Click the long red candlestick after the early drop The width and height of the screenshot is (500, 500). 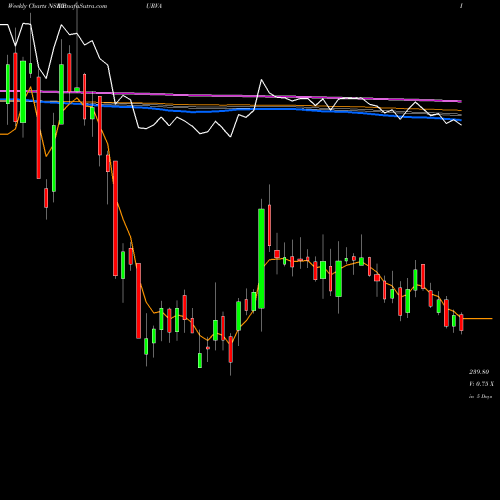[x=115, y=218]
